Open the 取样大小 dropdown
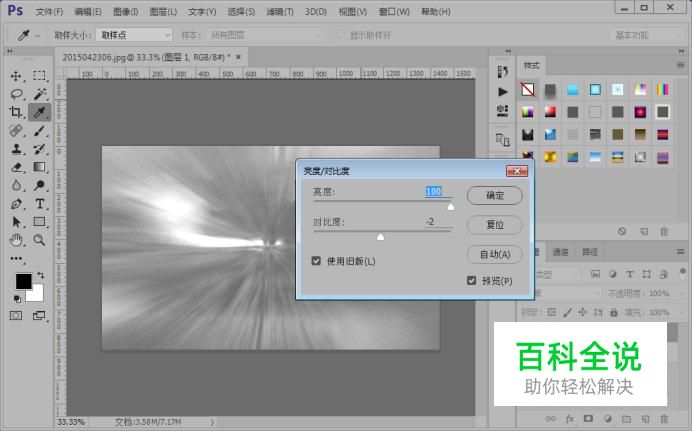Viewport: 692px width, 431px height. tap(134, 35)
